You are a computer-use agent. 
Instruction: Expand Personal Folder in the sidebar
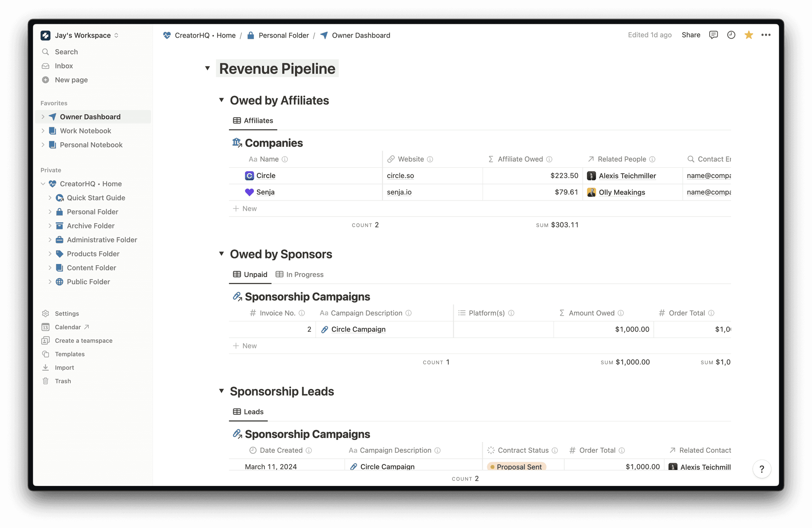click(x=50, y=212)
